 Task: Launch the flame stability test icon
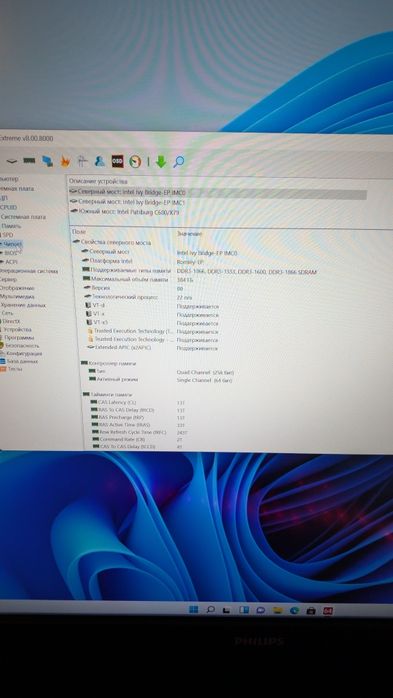(65, 162)
